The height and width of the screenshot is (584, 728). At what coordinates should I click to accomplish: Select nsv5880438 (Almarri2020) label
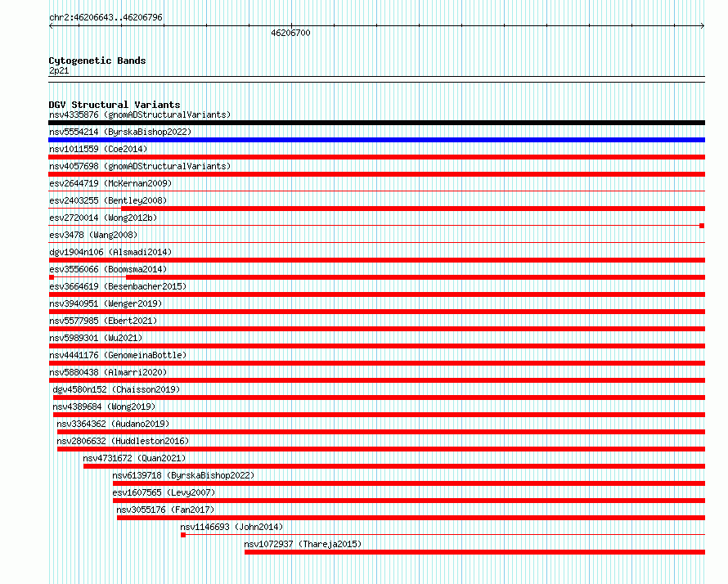108,372
